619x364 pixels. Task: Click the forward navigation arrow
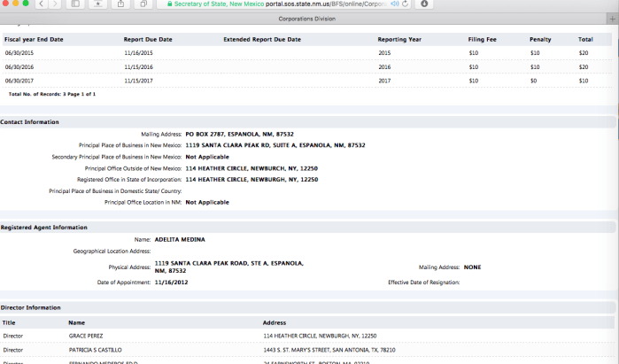[55, 4]
